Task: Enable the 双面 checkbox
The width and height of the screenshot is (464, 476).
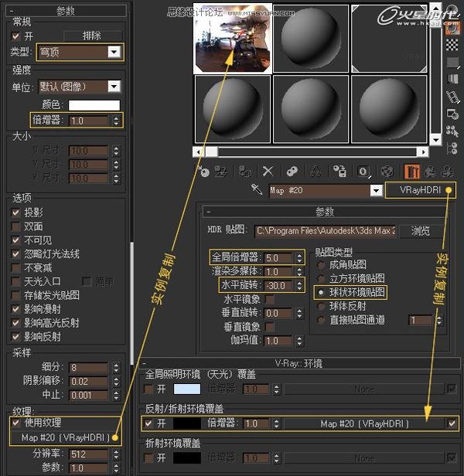Action: click(16, 226)
